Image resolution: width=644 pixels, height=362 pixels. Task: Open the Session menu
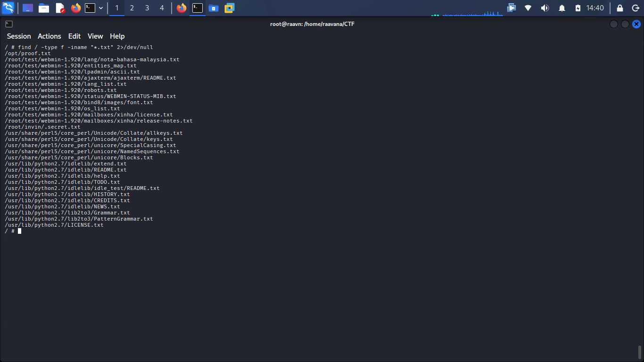(19, 36)
